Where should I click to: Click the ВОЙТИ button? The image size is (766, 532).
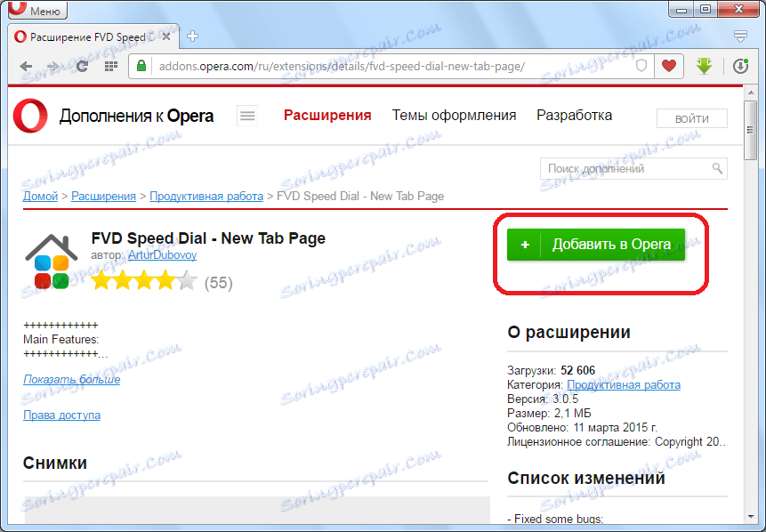pos(692,118)
